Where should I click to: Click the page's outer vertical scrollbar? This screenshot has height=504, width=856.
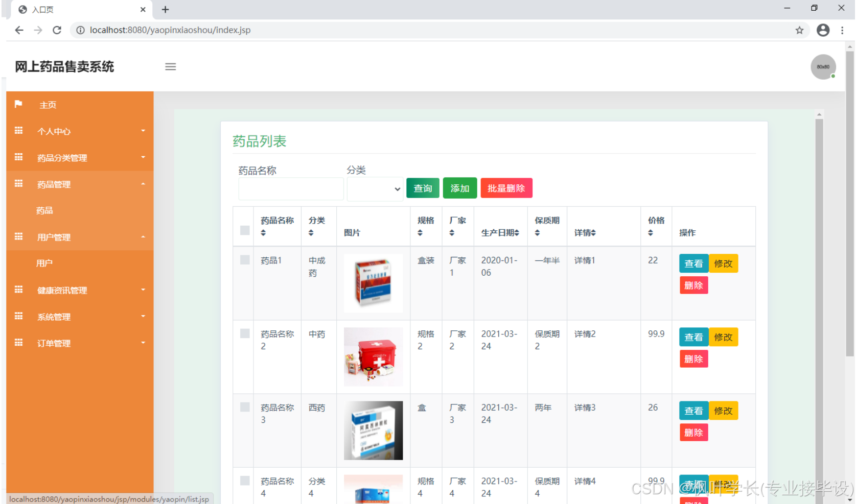tap(850, 204)
